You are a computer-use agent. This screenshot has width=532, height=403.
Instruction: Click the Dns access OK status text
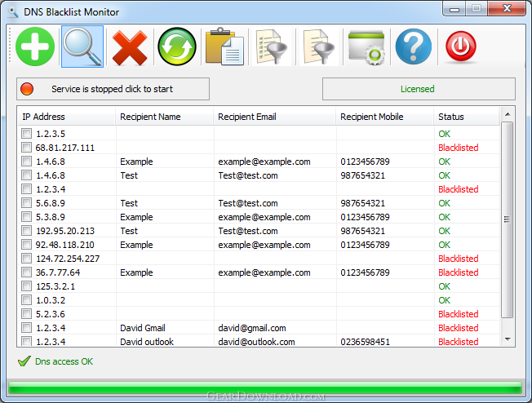click(x=64, y=361)
